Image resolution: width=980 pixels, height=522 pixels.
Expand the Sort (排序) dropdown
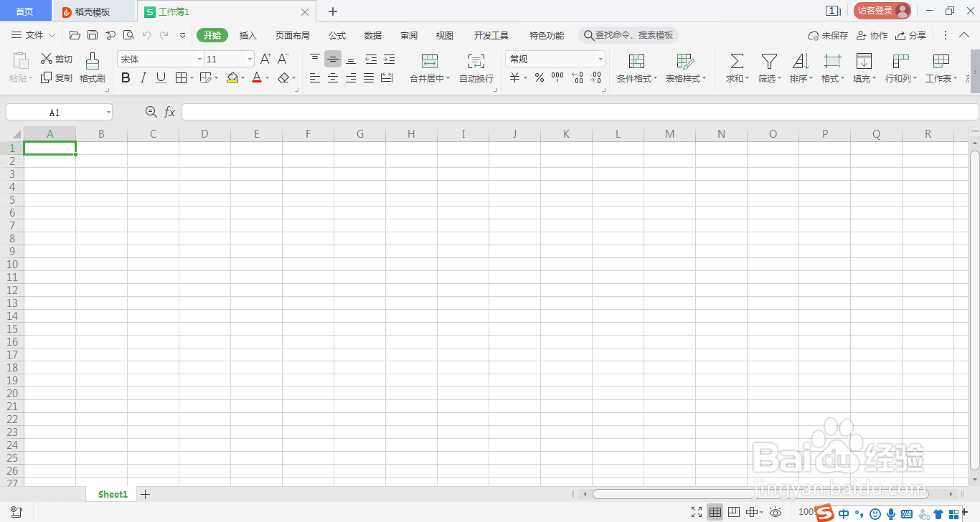[812, 79]
